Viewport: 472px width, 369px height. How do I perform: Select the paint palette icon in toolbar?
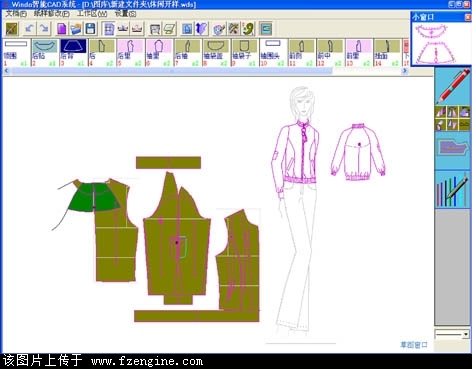(219, 29)
